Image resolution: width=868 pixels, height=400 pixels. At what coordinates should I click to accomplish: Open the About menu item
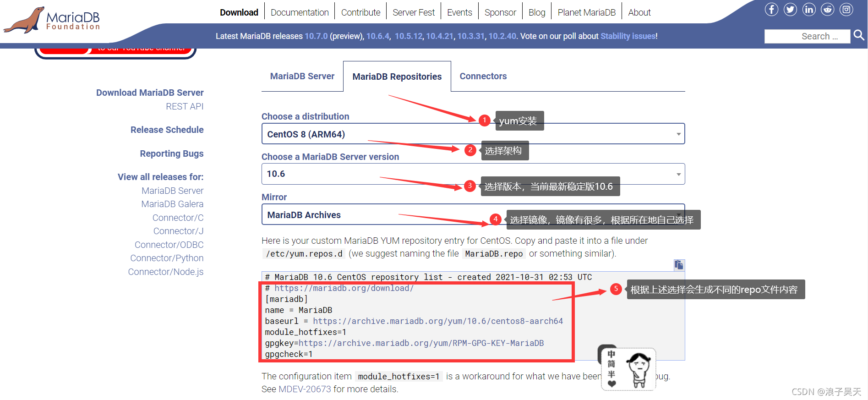[639, 12]
